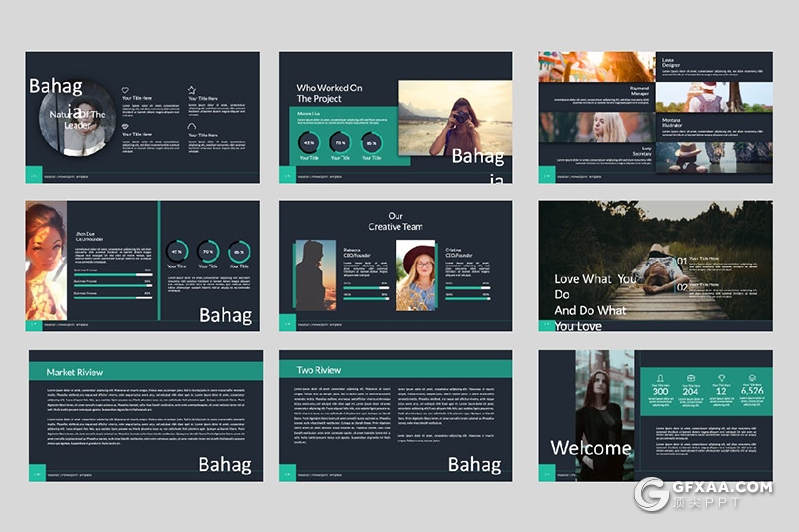The width and height of the screenshot is (799, 532).
Task: Click the star icon on the Leader slide
Action: pos(192,89)
